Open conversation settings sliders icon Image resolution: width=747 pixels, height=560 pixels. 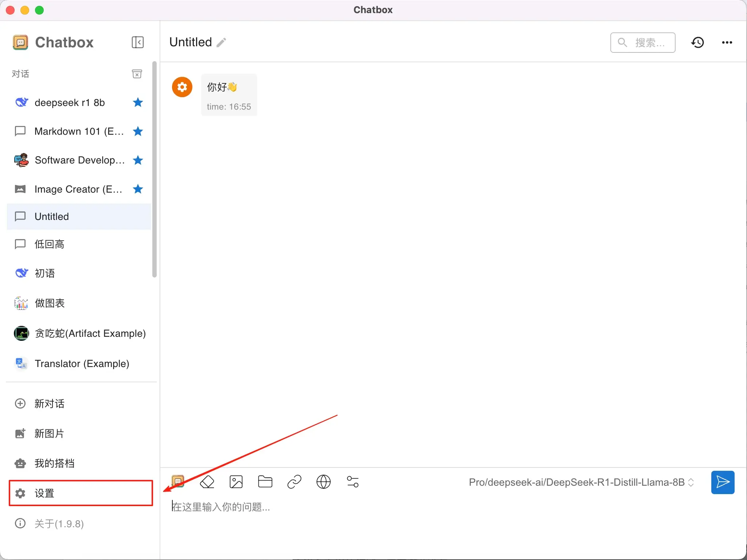click(353, 482)
